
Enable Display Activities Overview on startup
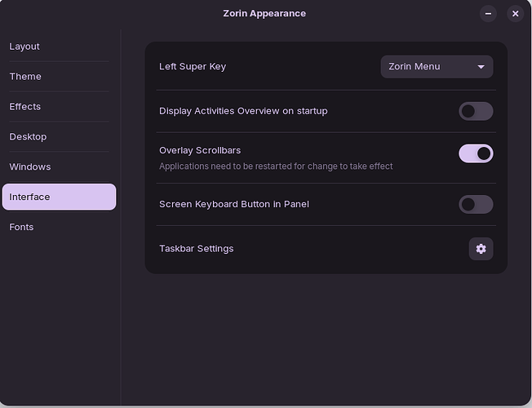click(x=476, y=111)
